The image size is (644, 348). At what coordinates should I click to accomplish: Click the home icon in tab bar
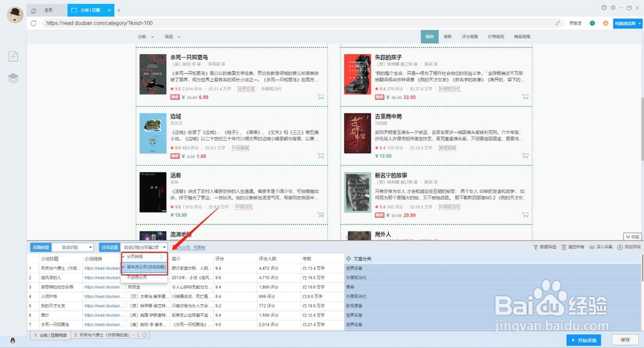pos(33,10)
